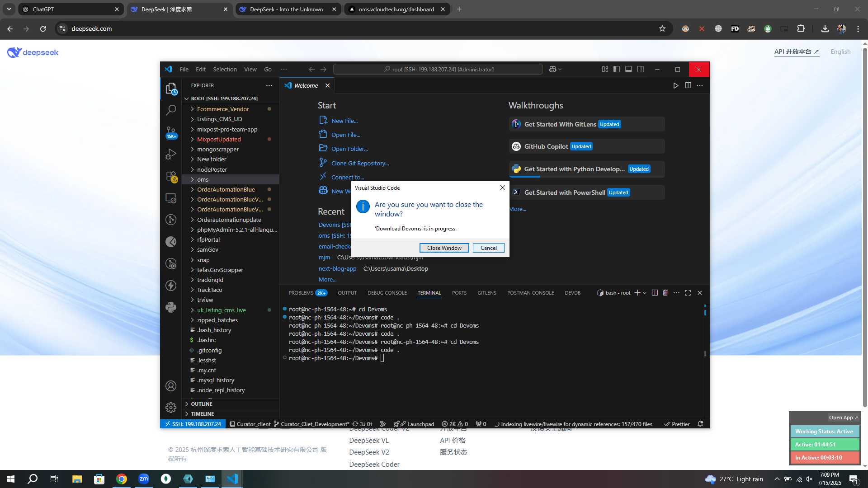Open Windows Start menu
Image resolution: width=868 pixels, height=488 pixels.
pyautogui.click(x=11, y=479)
